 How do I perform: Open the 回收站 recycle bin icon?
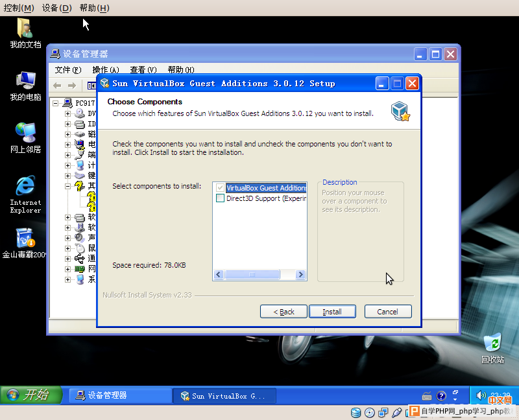492,349
